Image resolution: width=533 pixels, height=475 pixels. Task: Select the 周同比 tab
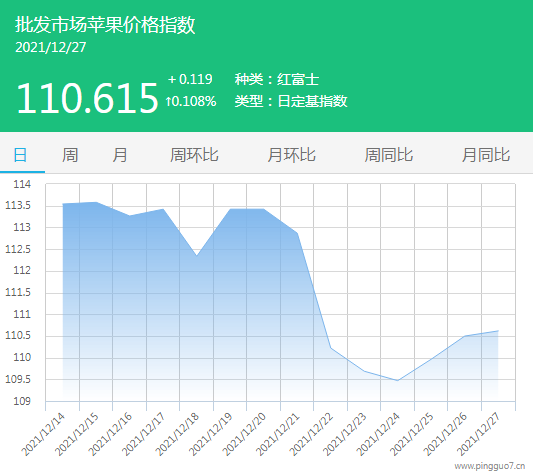pyautogui.click(x=389, y=155)
